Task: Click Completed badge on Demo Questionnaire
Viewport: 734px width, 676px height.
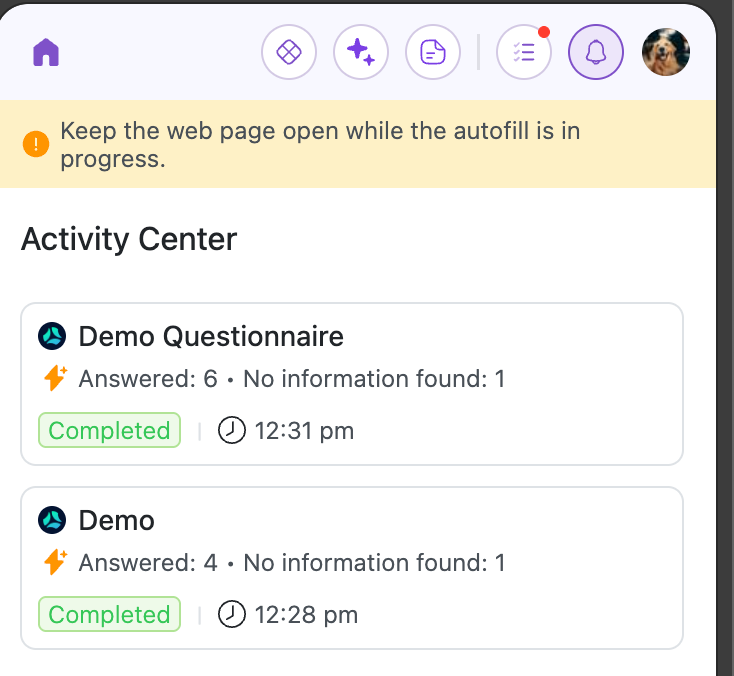Action: (x=109, y=431)
